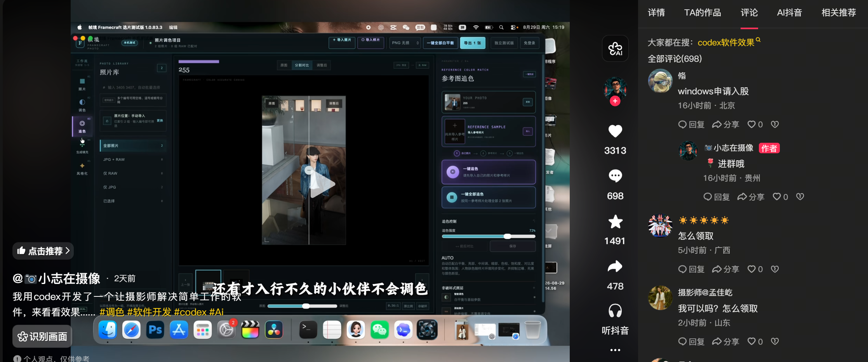
Task: Dislike the 我可以吗?怎么领取 comment
Action: pos(775,341)
